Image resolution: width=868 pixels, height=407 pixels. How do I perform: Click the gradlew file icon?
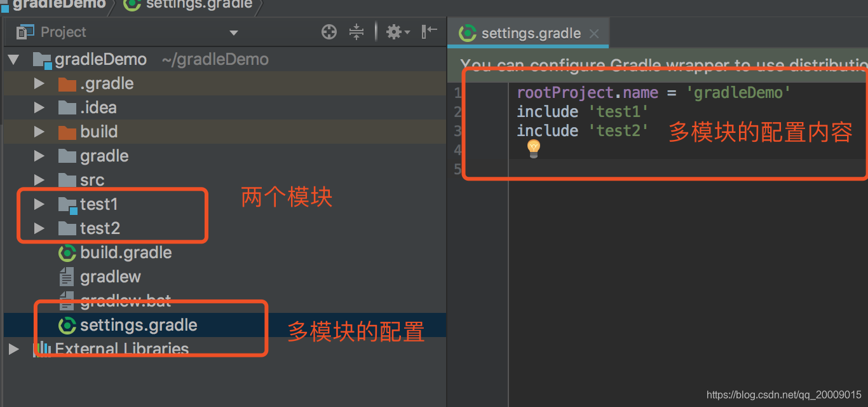tap(67, 277)
